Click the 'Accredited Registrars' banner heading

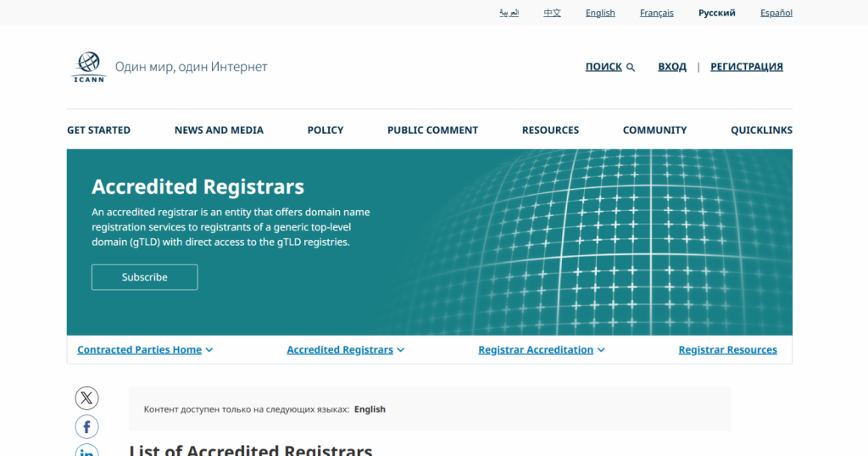198,187
